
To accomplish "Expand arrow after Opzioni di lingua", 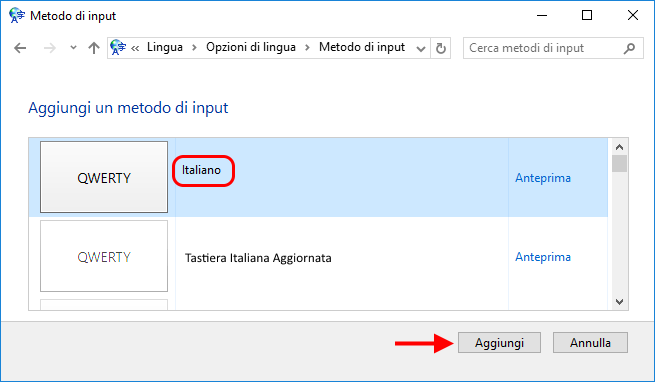I will tap(307, 48).
